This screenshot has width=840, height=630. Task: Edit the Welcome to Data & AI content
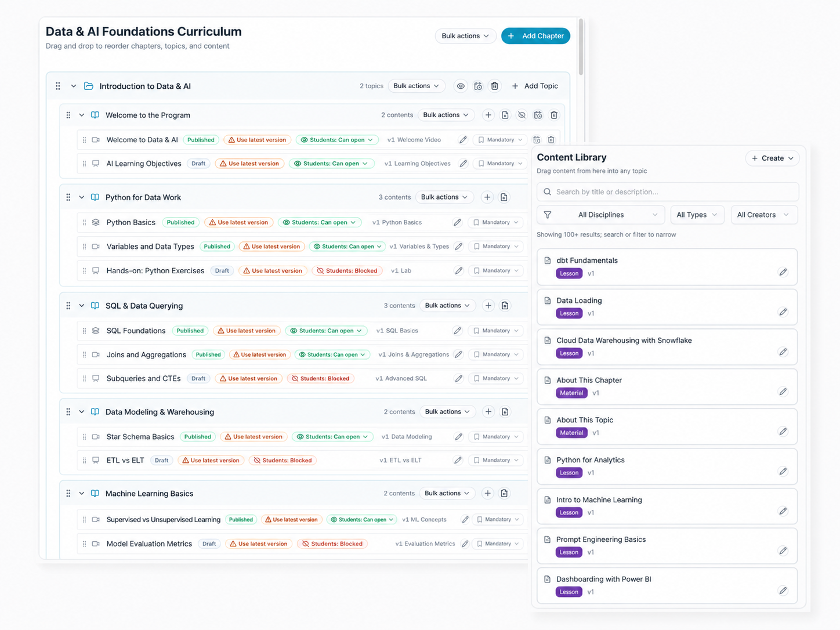click(463, 140)
